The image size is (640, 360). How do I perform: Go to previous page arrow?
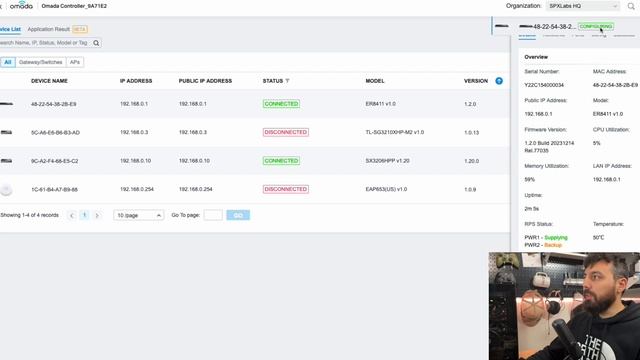pyautogui.click(x=72, y=215)
